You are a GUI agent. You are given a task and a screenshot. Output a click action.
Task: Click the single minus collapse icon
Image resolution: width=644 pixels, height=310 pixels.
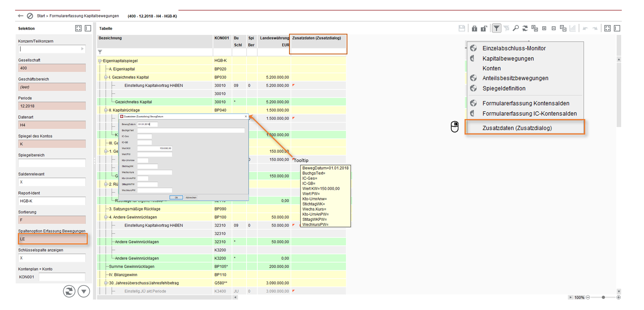(x=554, y=28)
